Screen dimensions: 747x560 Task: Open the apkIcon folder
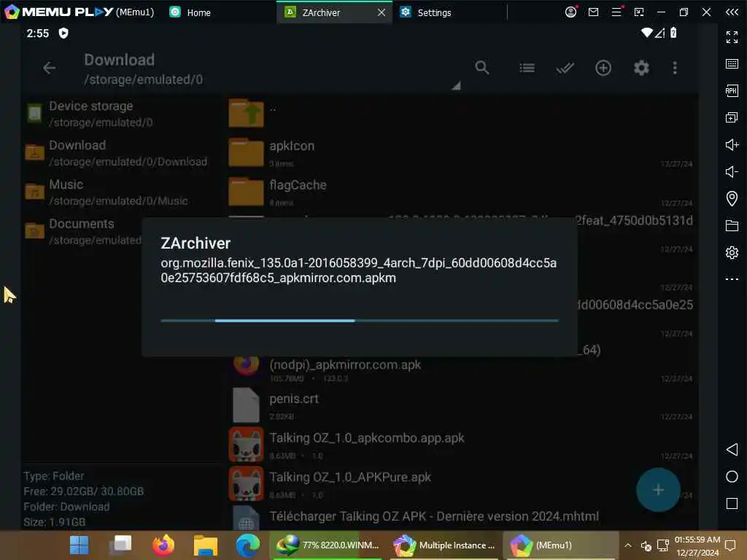click(462, 152)
